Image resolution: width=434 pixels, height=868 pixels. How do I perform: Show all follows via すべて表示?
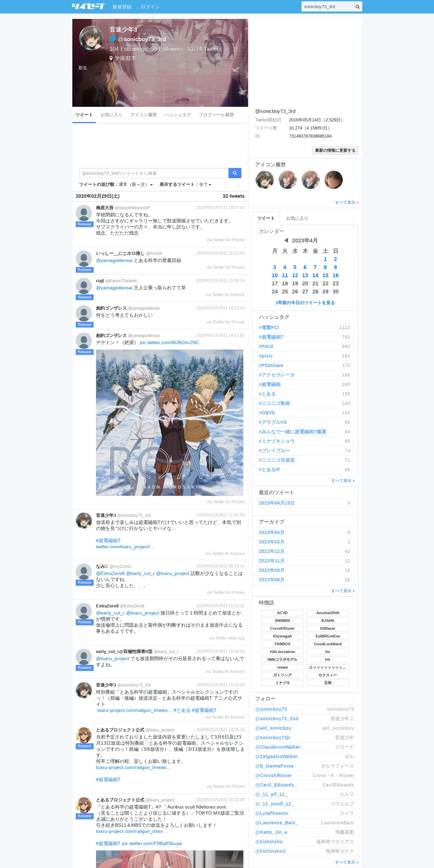pyautogui.click(x=347, y=862)
